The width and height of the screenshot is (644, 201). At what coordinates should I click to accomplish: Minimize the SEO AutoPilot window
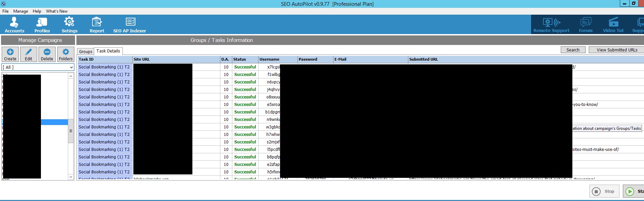[x=625, y=4]
